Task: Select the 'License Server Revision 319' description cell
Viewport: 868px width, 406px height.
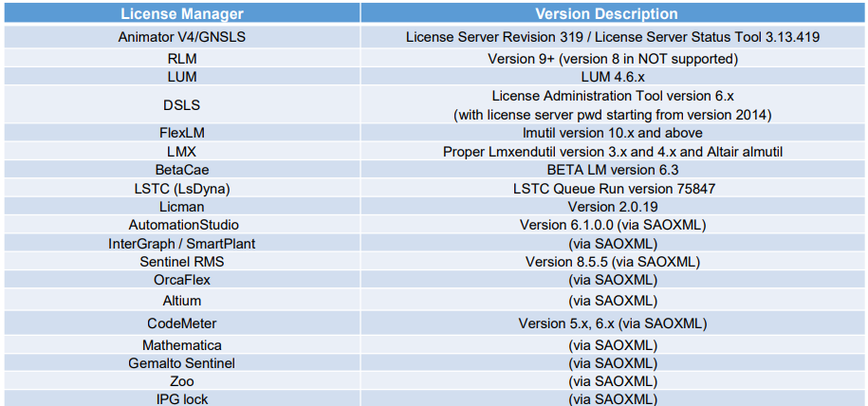Action: [614, 37]
